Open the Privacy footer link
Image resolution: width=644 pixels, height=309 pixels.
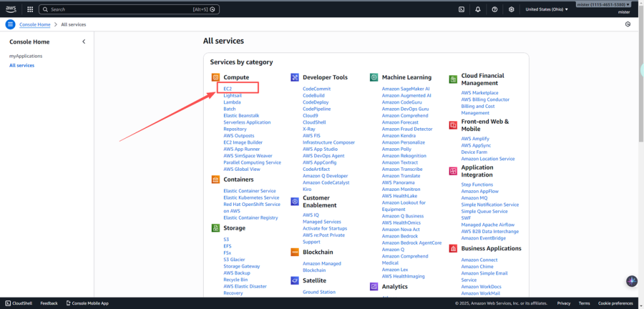click(564, 303)
